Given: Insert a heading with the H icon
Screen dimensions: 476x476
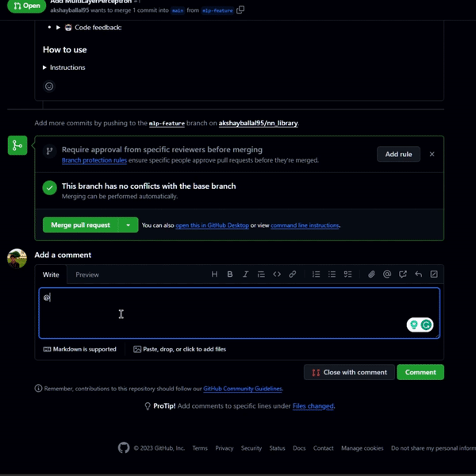Looking at the screenshot, I should pos(214,274).
